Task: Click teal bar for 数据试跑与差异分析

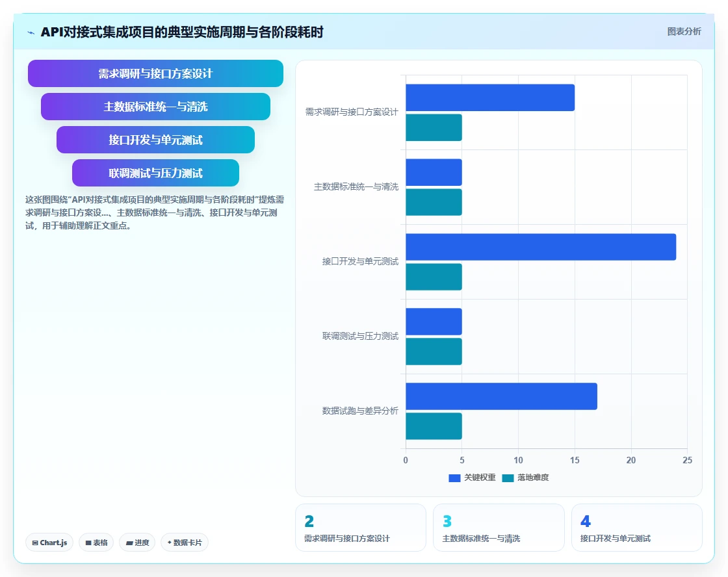Action: [434, 427]
